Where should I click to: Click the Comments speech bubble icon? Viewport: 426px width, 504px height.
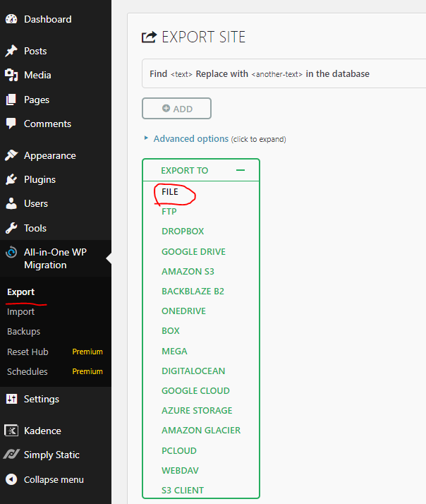click(11, 124)
